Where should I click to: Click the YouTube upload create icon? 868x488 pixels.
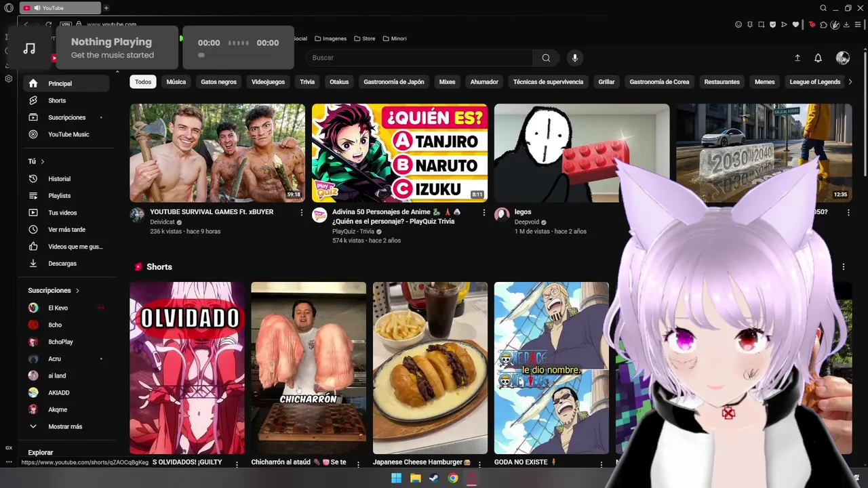(797, 58)
